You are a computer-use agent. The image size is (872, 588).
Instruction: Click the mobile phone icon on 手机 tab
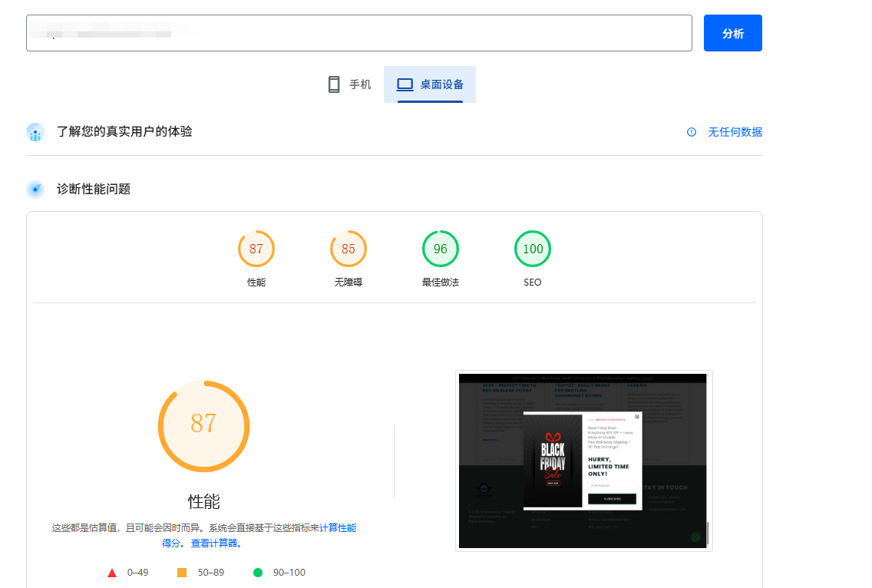[x=334, y=84]
